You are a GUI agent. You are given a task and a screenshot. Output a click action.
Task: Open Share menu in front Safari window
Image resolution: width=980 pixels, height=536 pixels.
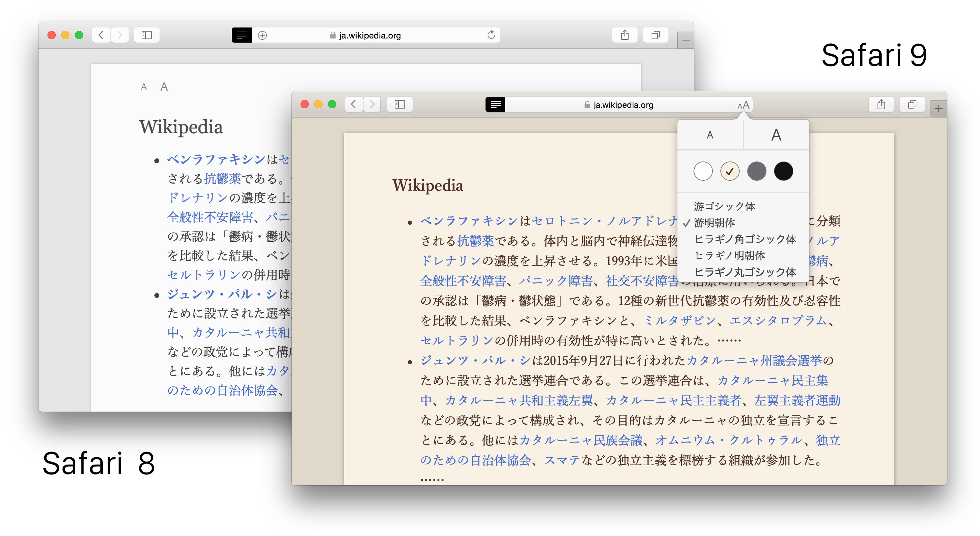coord(881,104)
